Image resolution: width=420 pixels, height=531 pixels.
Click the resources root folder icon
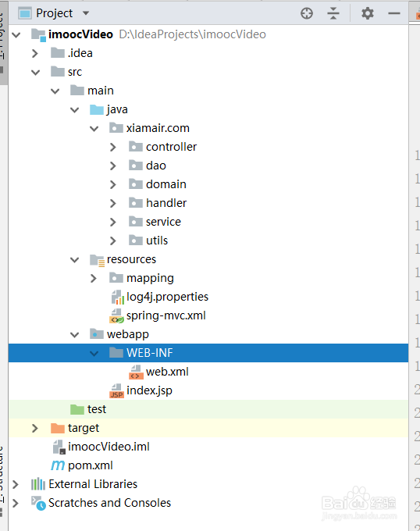tap(97, 260)
